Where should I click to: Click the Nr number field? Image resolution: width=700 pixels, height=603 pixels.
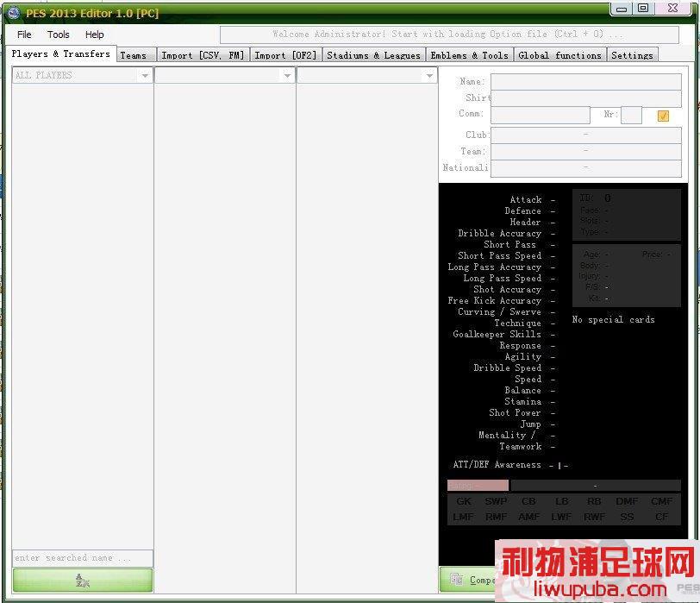(x=631, y=115)
